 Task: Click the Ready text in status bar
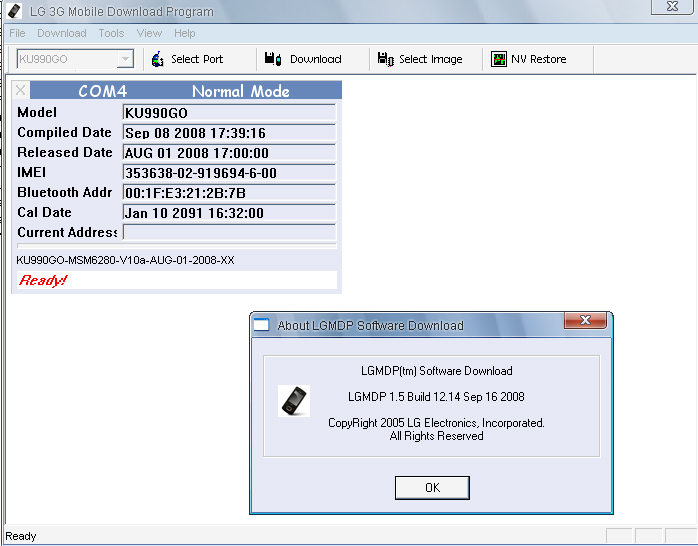click(x=20, y=536)
